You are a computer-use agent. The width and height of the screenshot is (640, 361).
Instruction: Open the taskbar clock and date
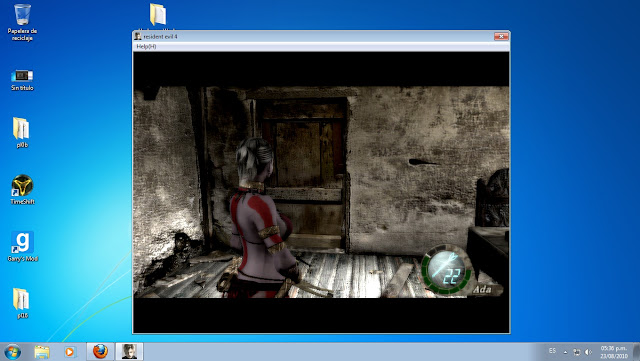click(x=613, y=352)
